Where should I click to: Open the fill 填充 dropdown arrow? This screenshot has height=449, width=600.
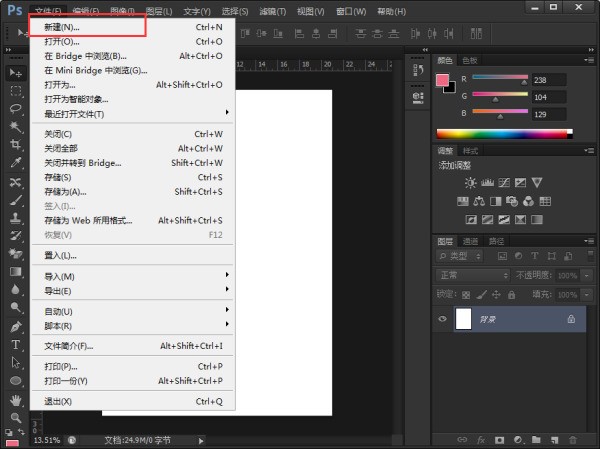pos(586,295)
